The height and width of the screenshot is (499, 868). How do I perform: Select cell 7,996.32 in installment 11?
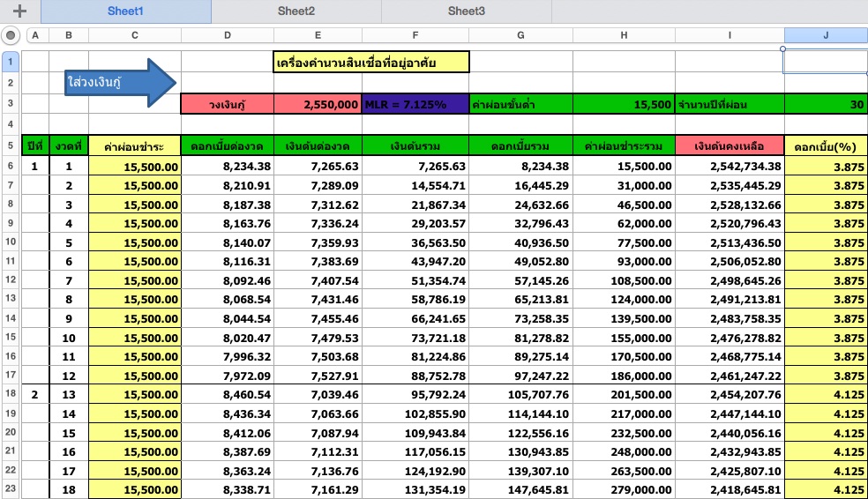coord(228,357)
